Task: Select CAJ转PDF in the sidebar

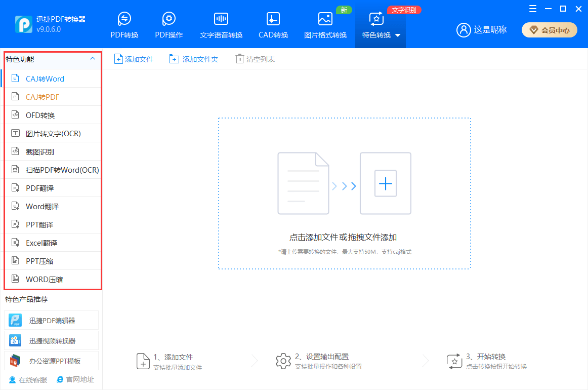Action: (x=43, y=97)
